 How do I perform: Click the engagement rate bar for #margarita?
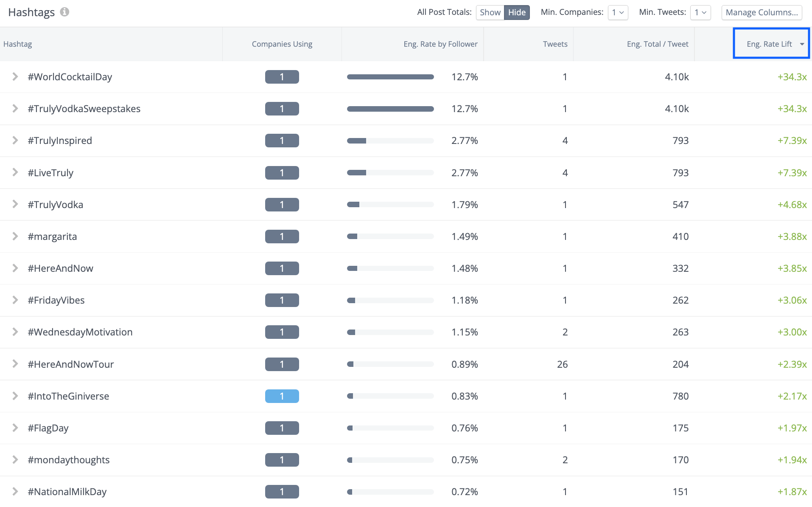click(390, 236)
